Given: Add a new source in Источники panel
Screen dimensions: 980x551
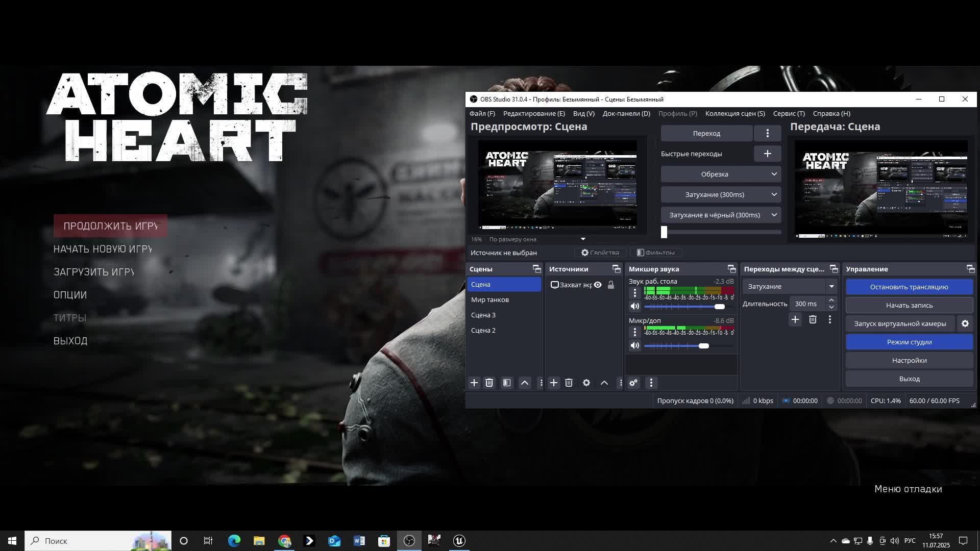Looking at the screenshot, I should (554, 383).
